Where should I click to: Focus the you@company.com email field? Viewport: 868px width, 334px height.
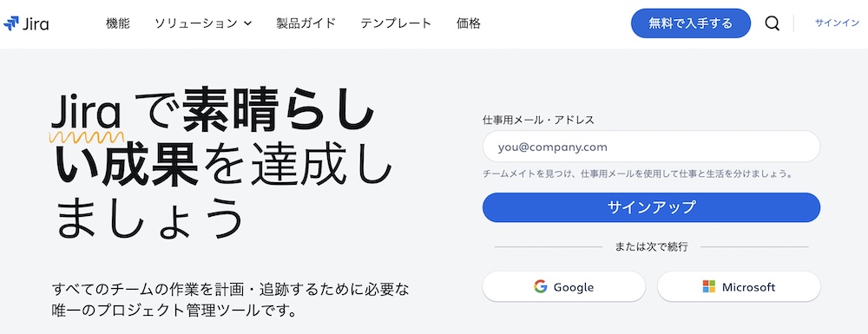click(x=651, y=147)
